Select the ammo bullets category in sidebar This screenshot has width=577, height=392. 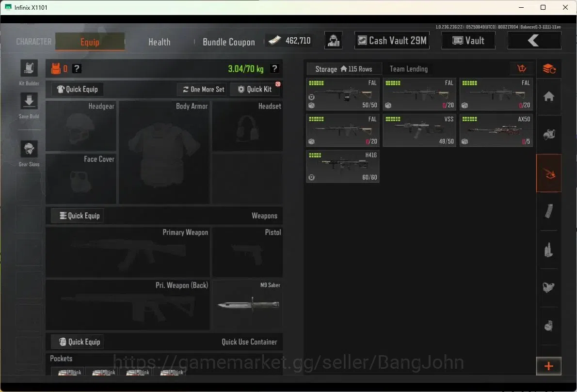(549, 250)
